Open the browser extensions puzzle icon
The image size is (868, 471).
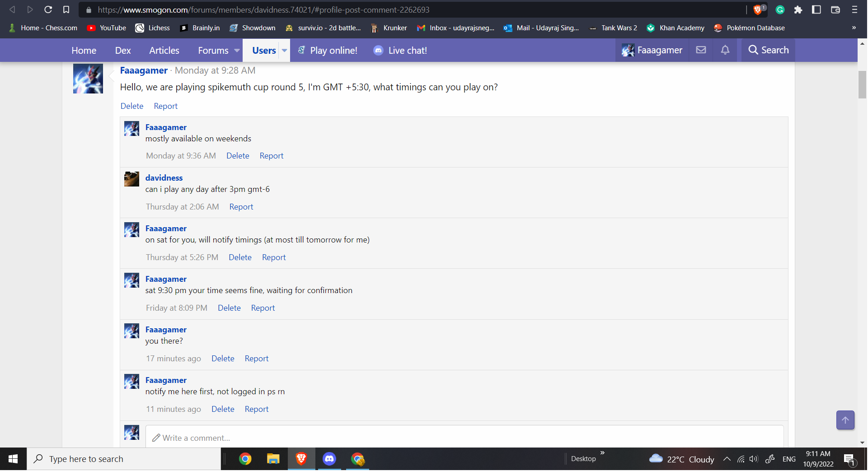coord(798,9)
